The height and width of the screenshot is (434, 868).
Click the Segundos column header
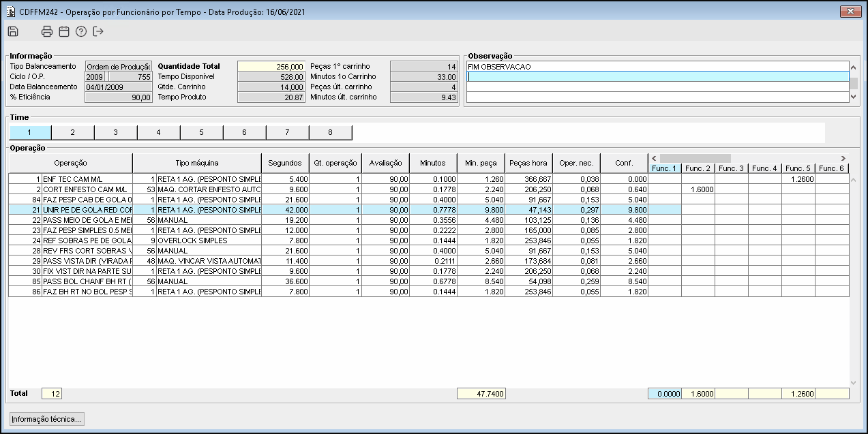(x=285, y=163)
